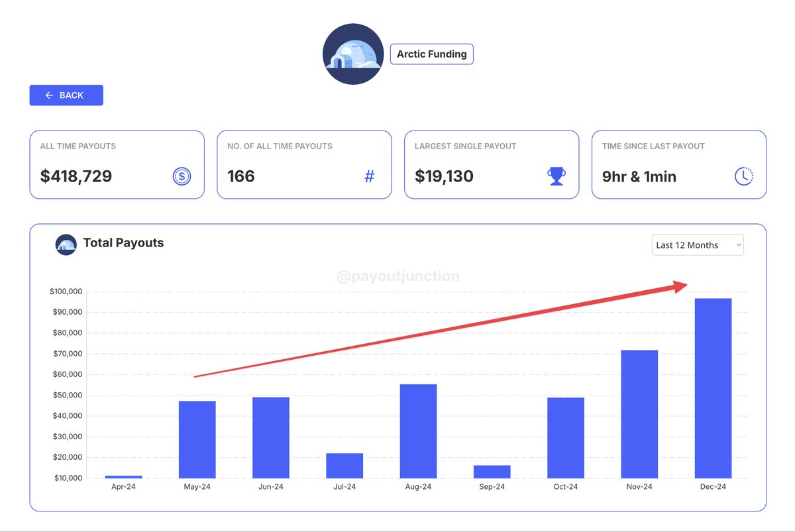This screenshot has width=795, height=532.
Task: Select the Apr-24 bar in the chart
Action: [x=123, y=476]
